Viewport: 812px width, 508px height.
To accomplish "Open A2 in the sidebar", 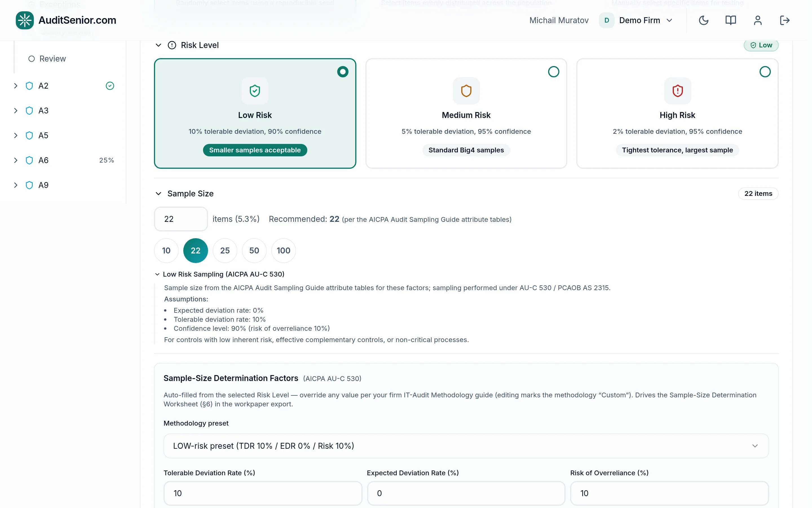I will 43,86.
